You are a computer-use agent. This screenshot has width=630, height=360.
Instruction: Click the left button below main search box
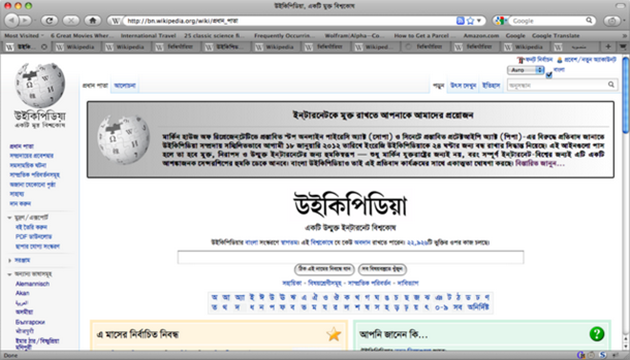point(324,269)
